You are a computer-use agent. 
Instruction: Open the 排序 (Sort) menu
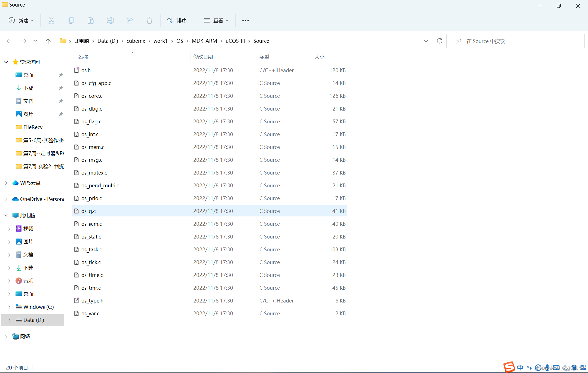coord(180,20)
